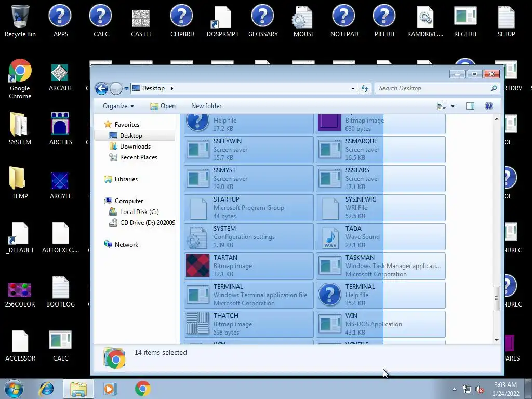The width and height of the screenshot is (532, 399).
Task: Click scroll down arrow in file list
Action: click(x=496, y=340)
